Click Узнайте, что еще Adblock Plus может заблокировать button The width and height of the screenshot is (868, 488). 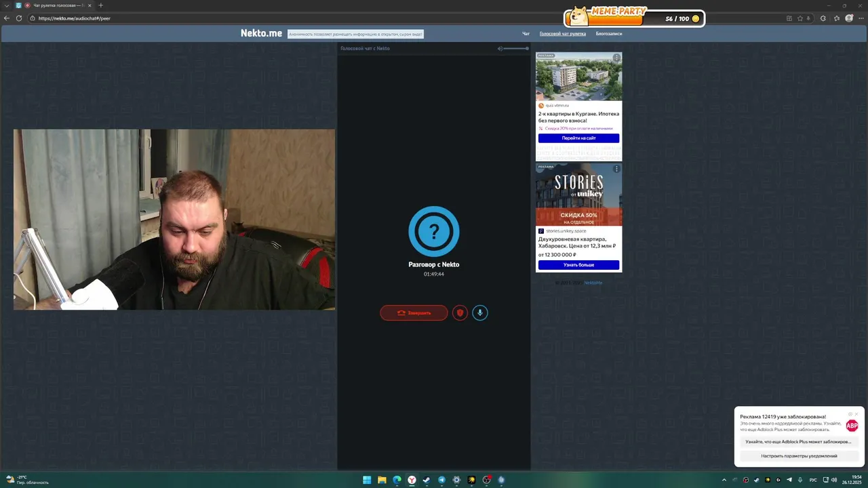click(x=798, y=442)
